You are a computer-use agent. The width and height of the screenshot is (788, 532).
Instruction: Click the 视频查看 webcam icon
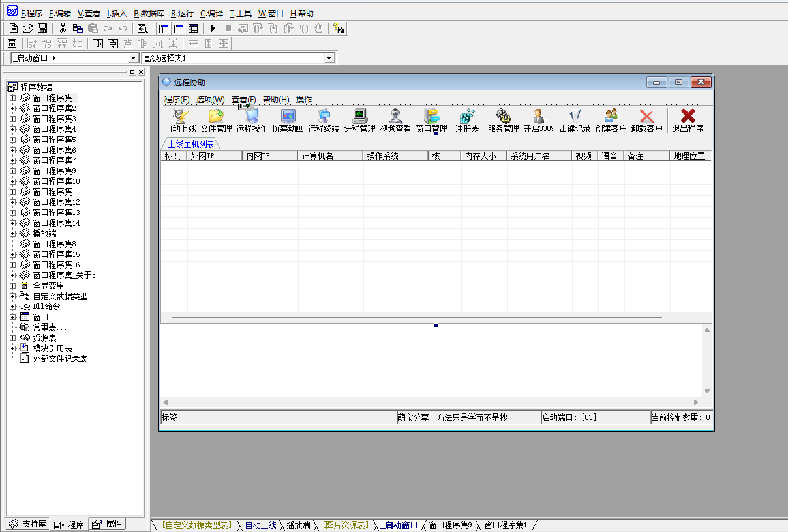(x=395, y=117)
